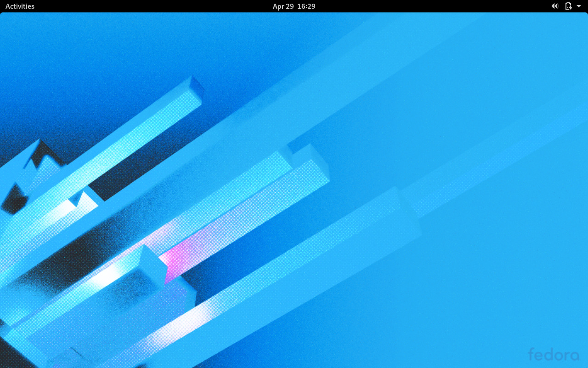Adjust volume from the top bar indicator
This screenshot has width=588, height=368.
coord(554,6)
